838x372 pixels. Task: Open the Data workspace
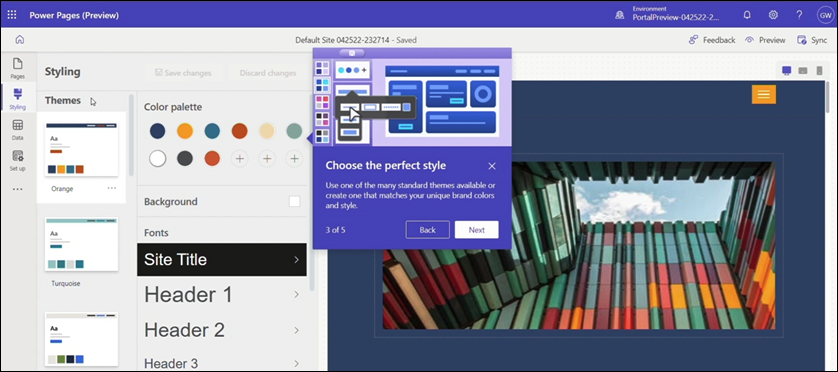[18, 130]
